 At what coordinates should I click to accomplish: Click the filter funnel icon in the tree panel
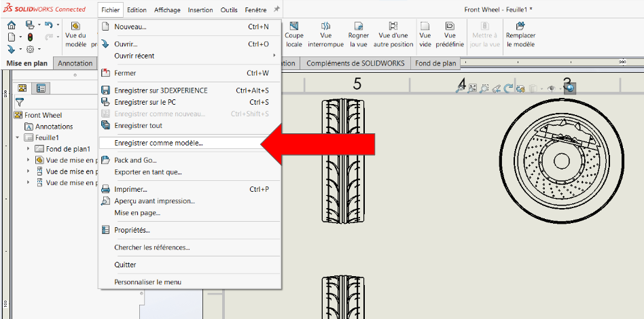pos(20,102)
